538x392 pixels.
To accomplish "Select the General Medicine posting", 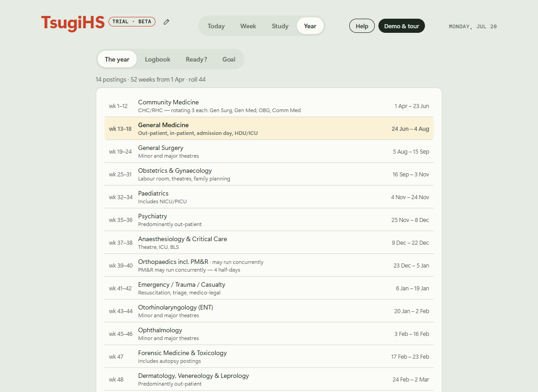I will 269,129.
